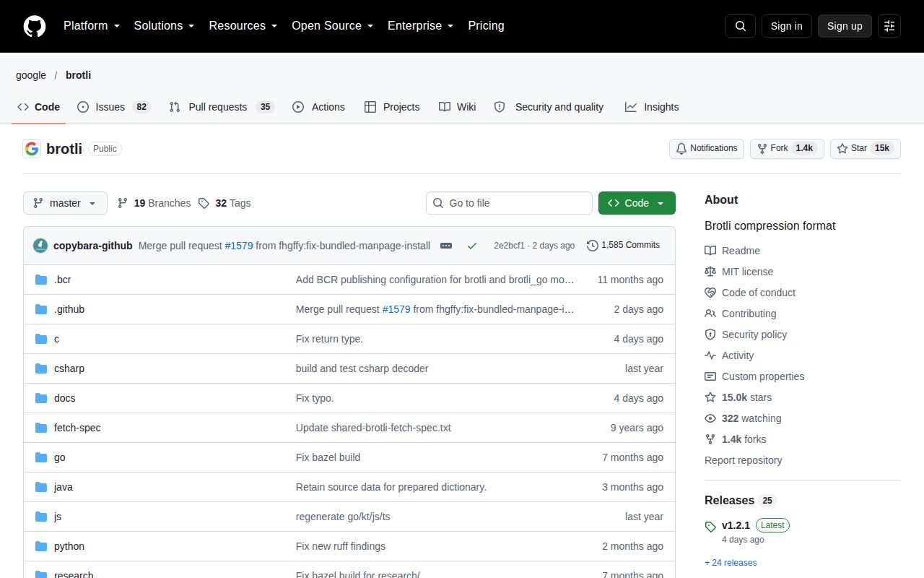
Task: Switch to the Pull requests tab
Action: [222, 107]
